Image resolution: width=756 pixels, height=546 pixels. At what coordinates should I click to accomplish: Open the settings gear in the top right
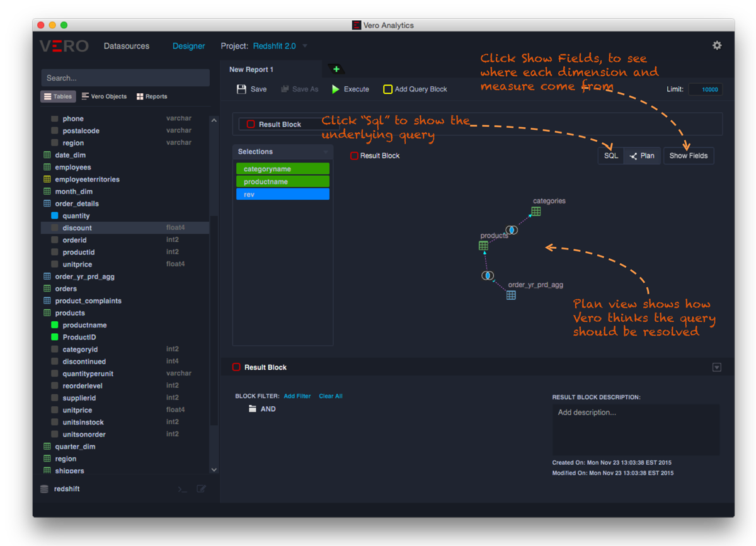point(717,45)
